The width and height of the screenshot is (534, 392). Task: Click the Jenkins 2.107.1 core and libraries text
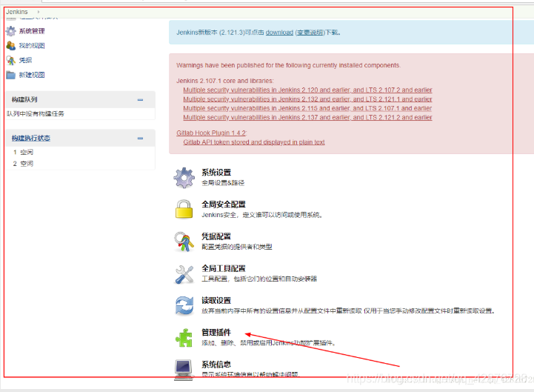tap(224, 81)
